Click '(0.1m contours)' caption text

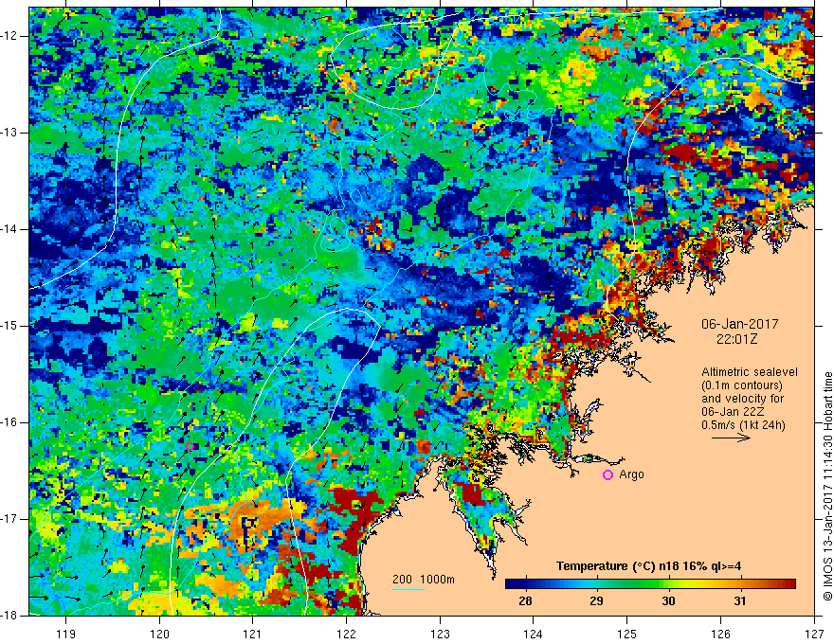pyautogui.click(x=742, y=385)
